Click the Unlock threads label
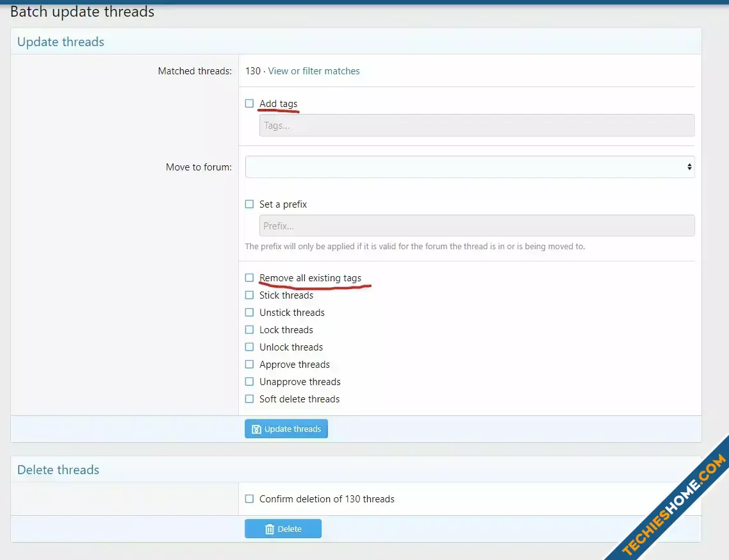Viewport: 729px width, 560px height. pyautogui.click(x=291, y=347)
